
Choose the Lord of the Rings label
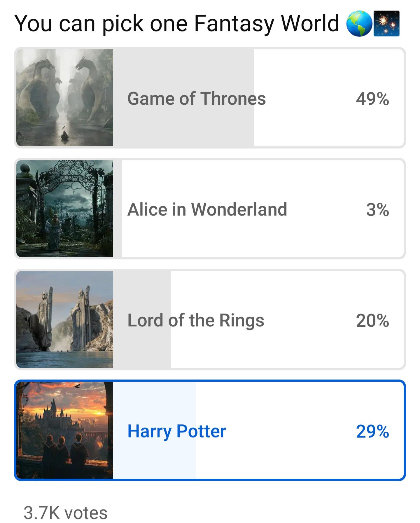pos(196,320)
